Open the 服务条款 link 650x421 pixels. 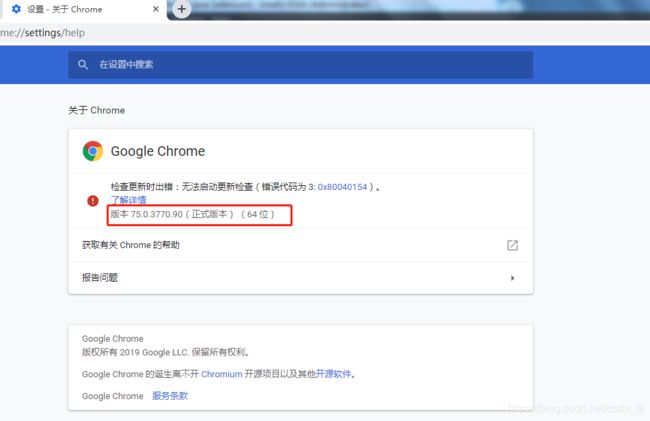170,396
